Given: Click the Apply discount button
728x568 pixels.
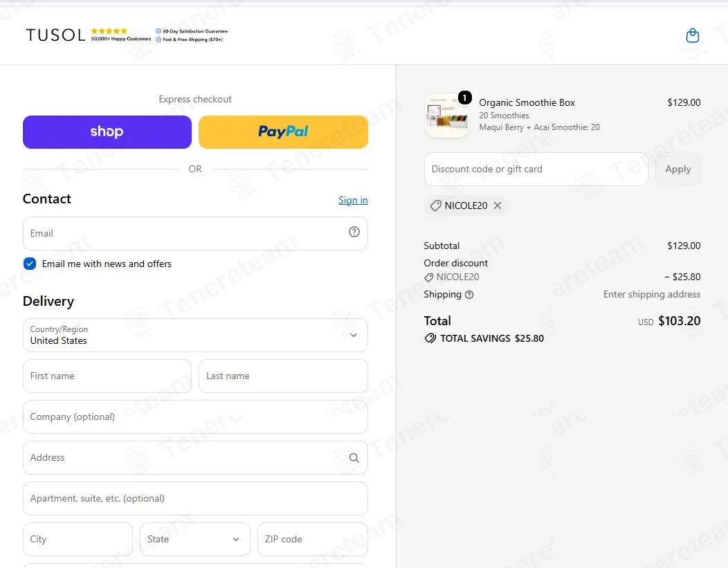Looking at the screenshot, I should point(678,170).
